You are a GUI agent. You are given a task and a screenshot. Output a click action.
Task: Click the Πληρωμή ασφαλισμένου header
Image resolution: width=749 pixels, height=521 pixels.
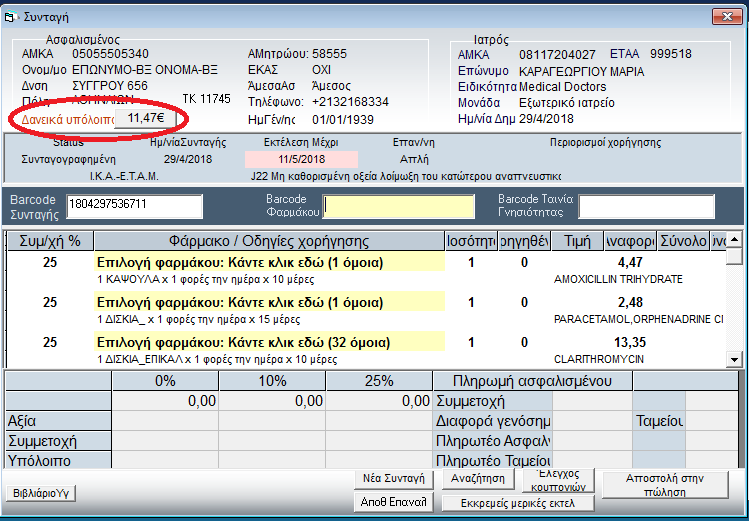[532, 381]
